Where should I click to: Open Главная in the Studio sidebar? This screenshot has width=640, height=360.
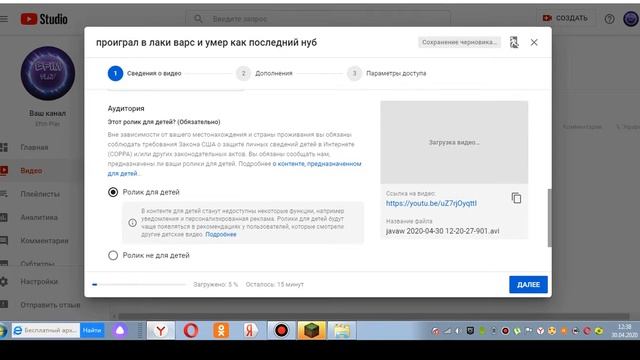pos(34,147)
